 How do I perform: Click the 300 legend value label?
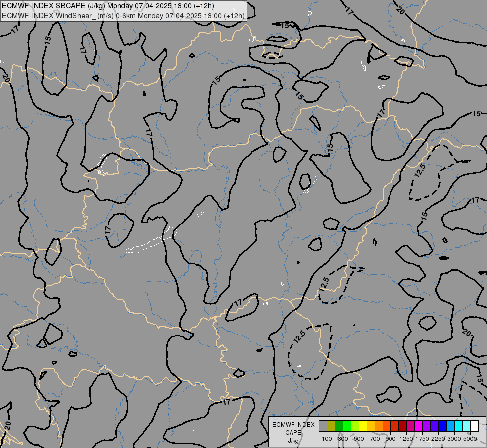(x=343, y=439)
